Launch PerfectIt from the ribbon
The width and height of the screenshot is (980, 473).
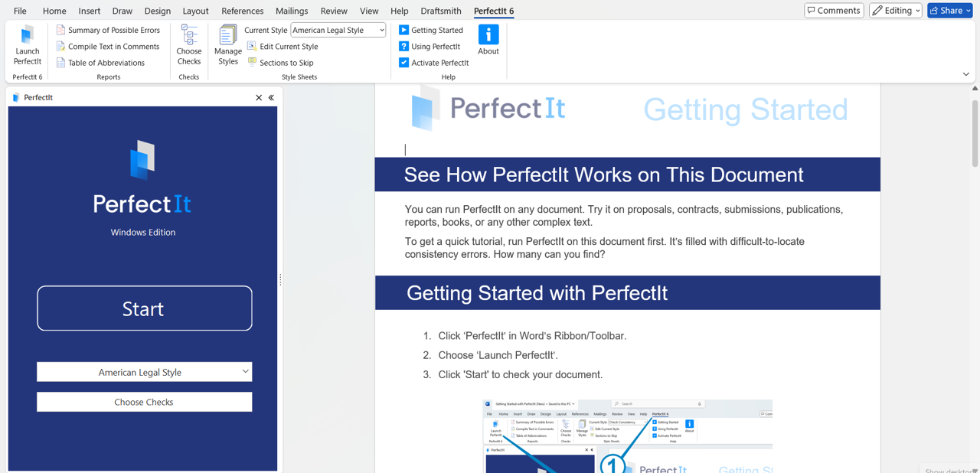pyautogui.click(x=27, y=46)
